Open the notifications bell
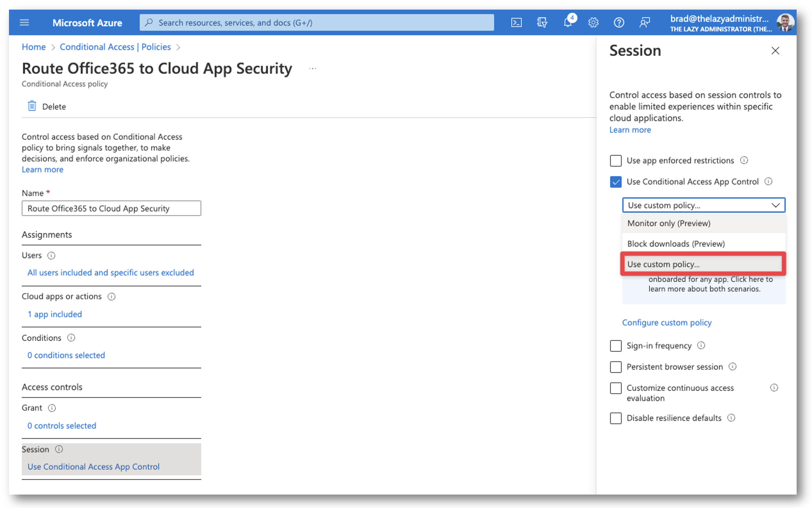 point(568,22)
